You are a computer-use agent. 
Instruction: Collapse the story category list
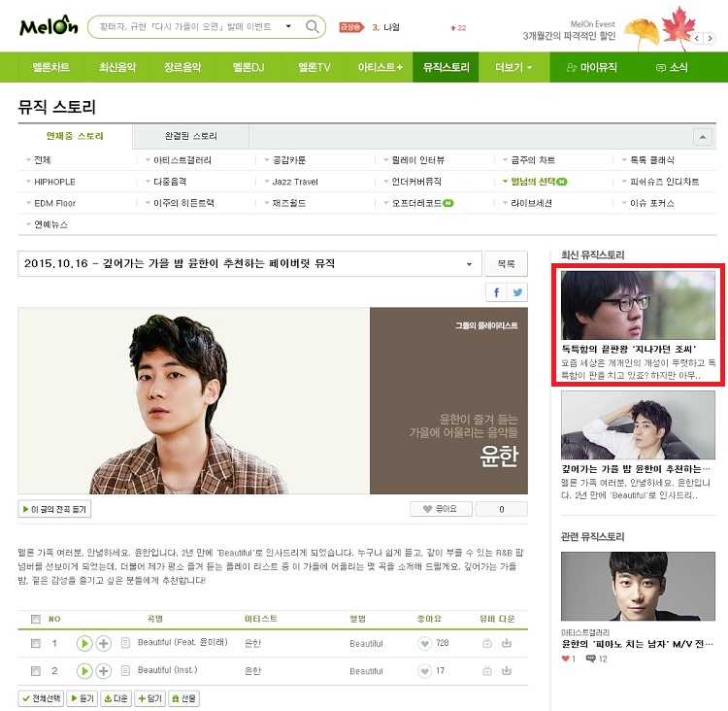[703, 137]
